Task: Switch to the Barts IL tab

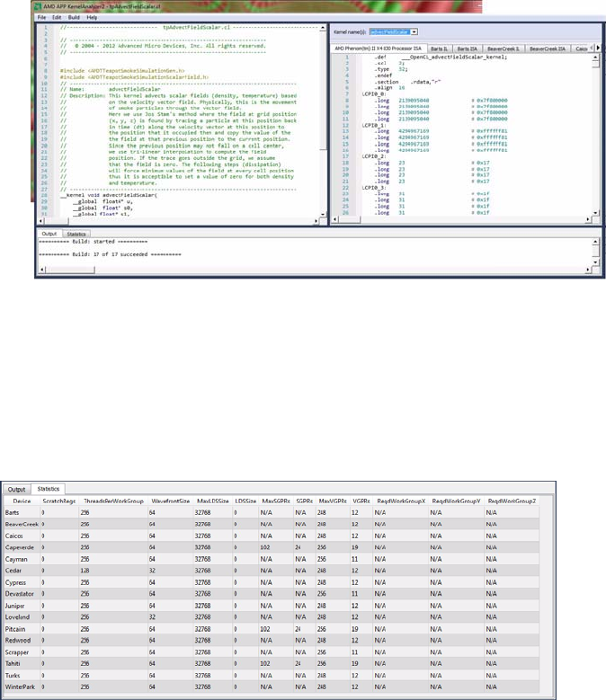Action: pyautogui.click(x=440, y=49)
